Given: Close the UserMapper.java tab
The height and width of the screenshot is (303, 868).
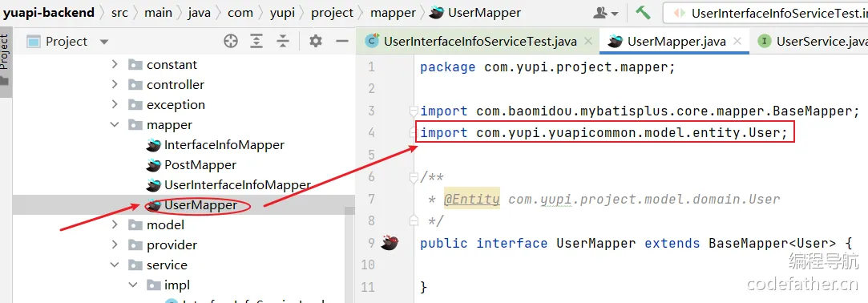Looking at the screenshot, I should click(737, 41).
